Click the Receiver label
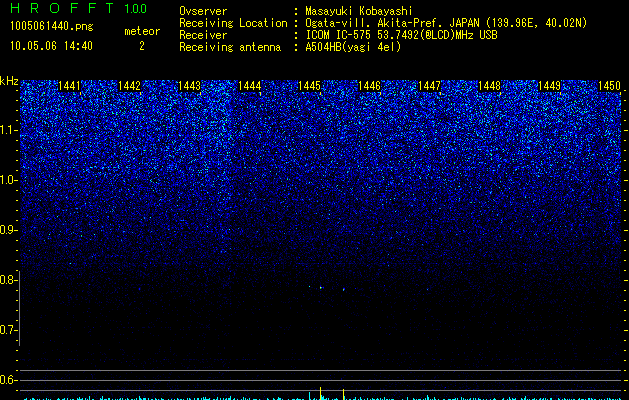The width and height of the screenshot is (629, 400). pyautogui.click(x=203, y=35)
